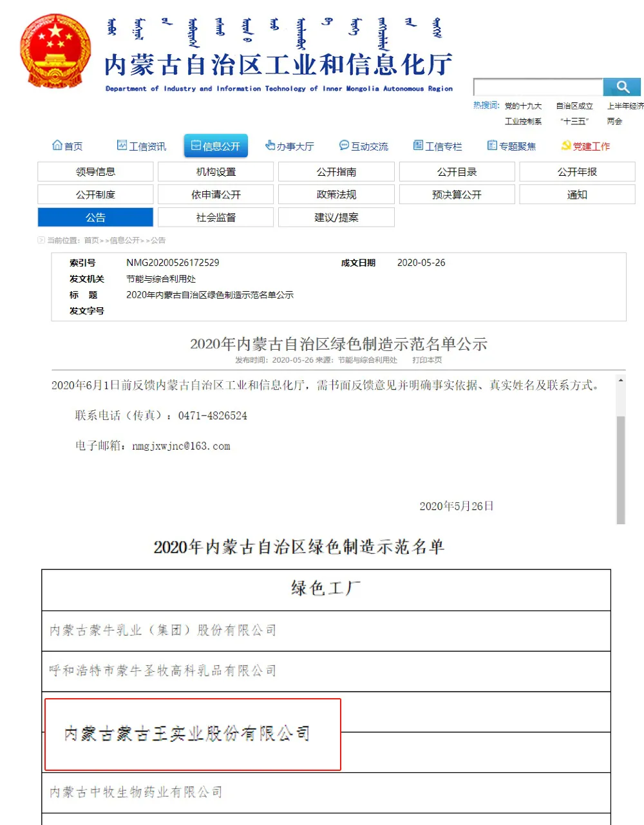Open 党建工作 navigation item
Viewport: 644px width, 825px height.
[x=585, y=146]
